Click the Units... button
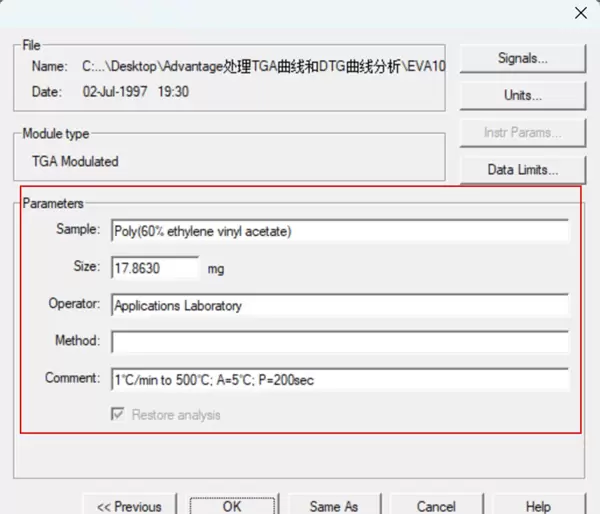Screen dimensions: 600x514 click(522, 96)
